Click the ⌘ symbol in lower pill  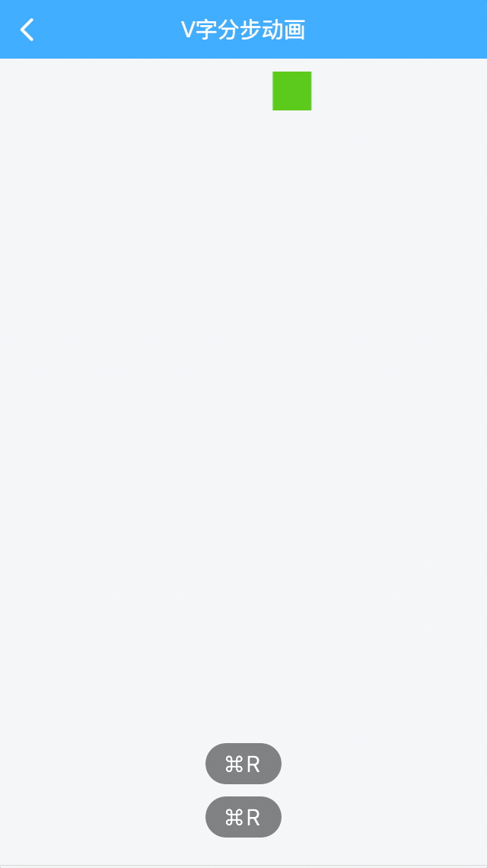234,818
